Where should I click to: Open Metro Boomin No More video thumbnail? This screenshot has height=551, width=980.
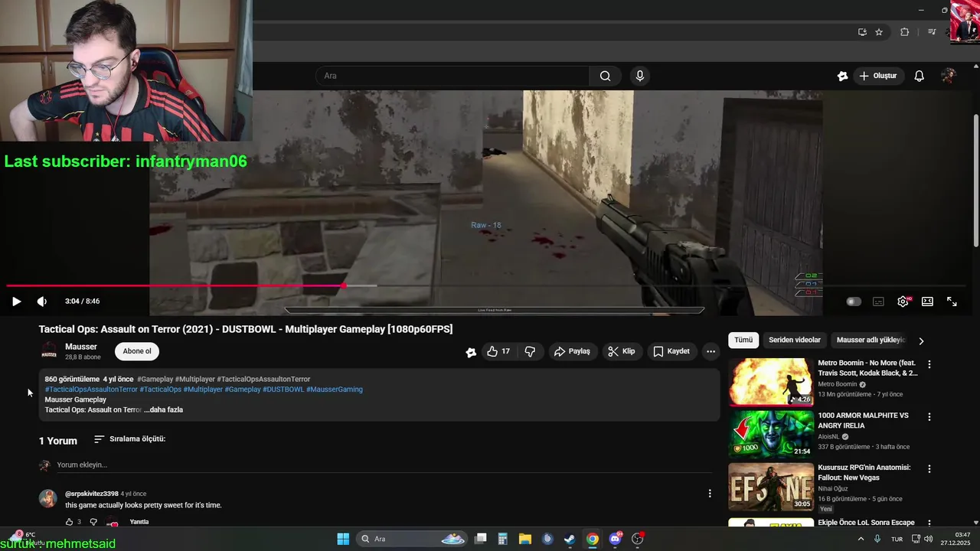point(771,382)
